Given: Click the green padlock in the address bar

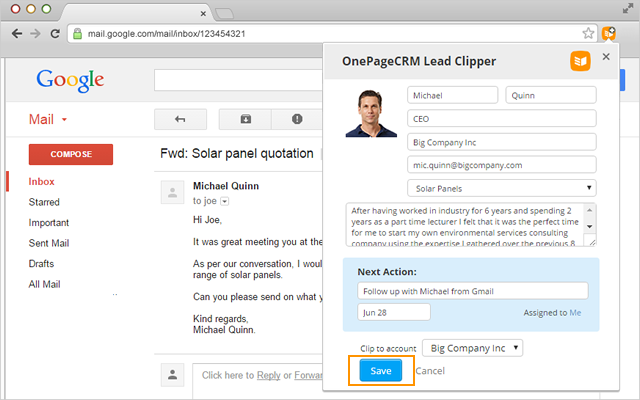Looking at the screenshot, I should click(77, 33).
